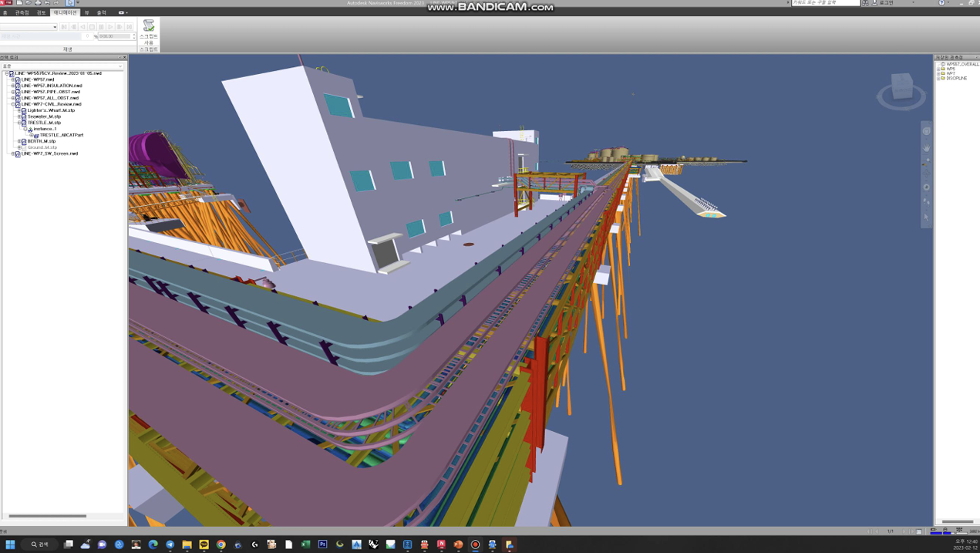Switch to the 검토 ribbon tab
The image size is (980, 553).
41,12
